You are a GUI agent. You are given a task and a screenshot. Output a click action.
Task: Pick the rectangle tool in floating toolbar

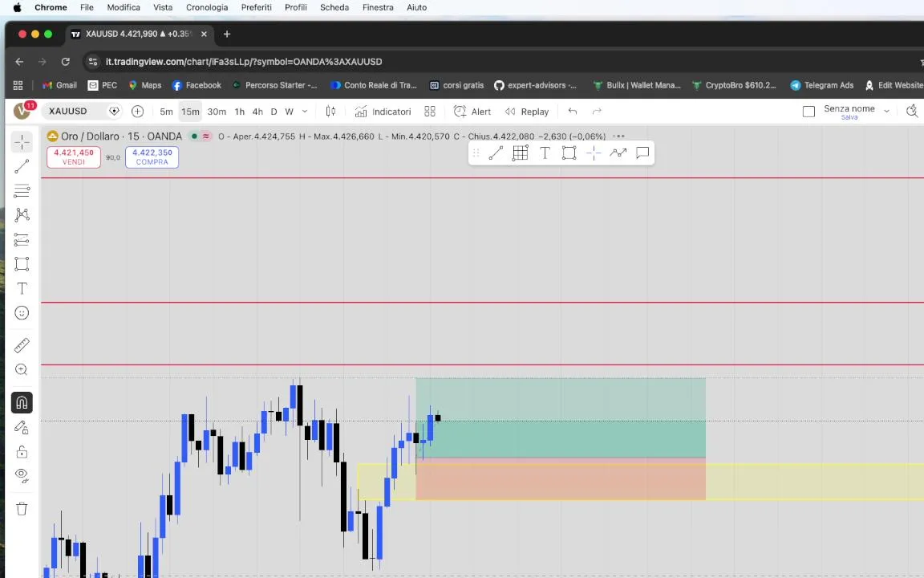tap(569, 153)
